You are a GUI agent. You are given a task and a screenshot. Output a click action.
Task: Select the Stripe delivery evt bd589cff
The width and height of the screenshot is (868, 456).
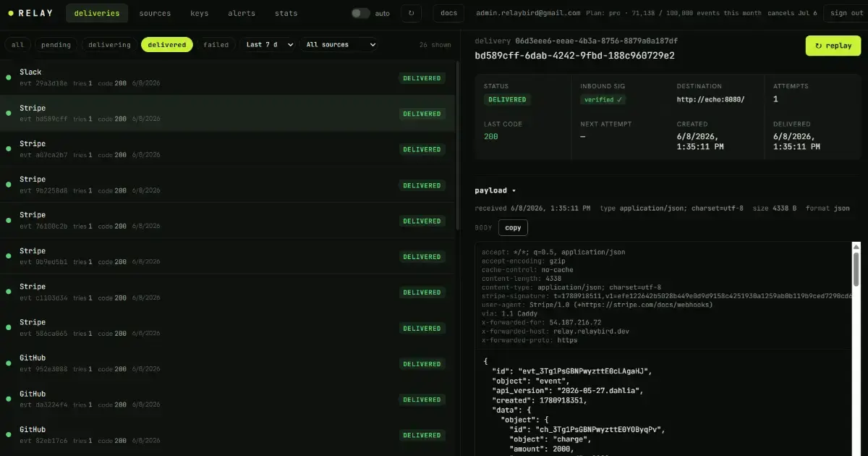[x=228, y=113]
